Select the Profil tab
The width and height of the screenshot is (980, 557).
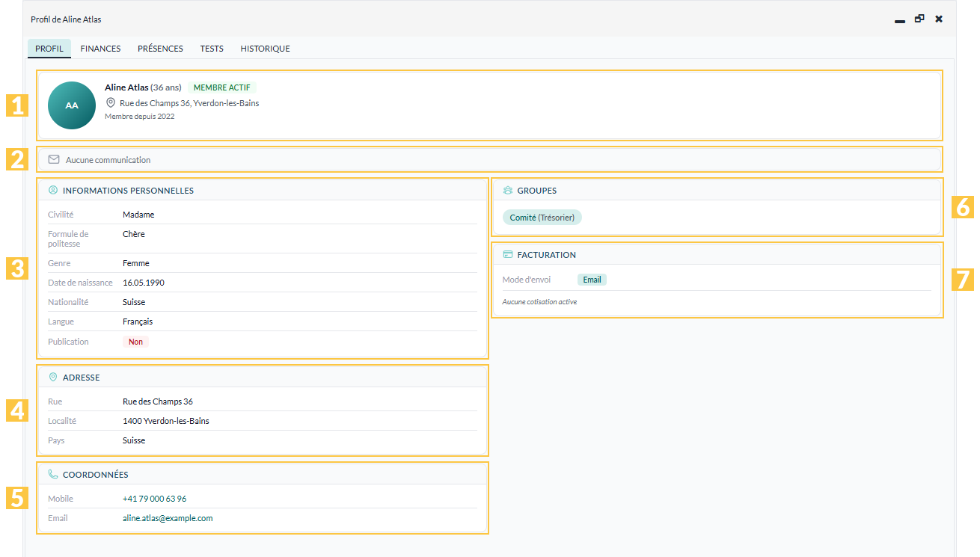click(49, 49)
